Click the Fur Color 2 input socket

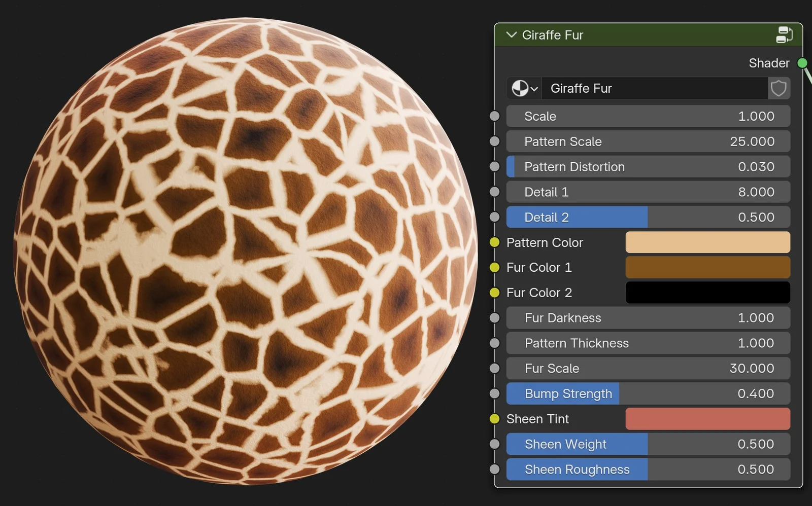click(494, 293)
